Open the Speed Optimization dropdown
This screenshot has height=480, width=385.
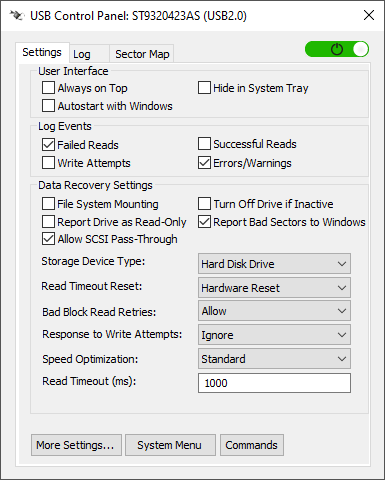coord(274,359)
